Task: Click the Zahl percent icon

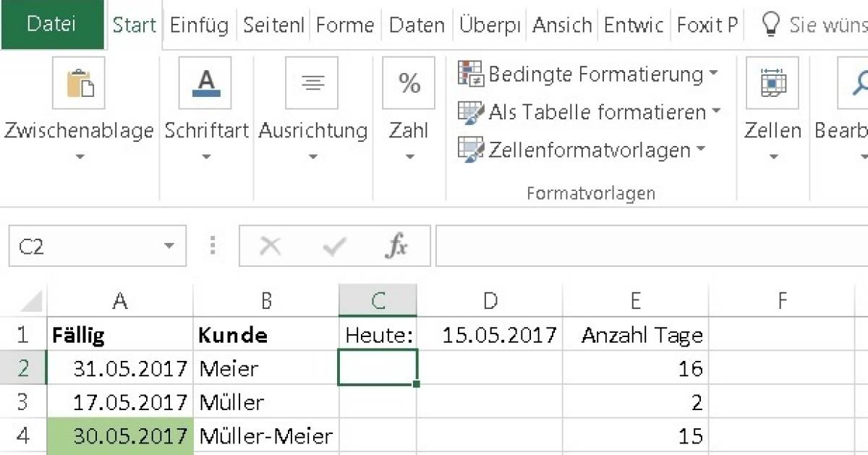Action: [x=408, y=83]
